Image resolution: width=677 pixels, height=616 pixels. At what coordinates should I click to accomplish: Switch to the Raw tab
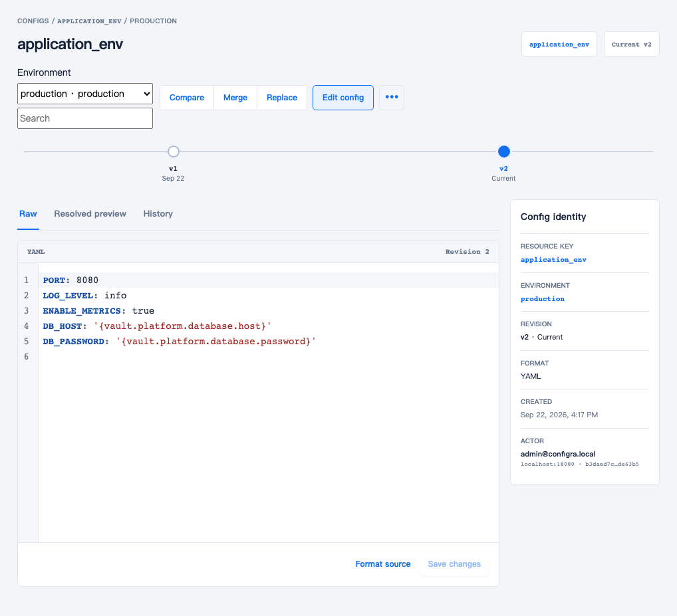[28, 214]
